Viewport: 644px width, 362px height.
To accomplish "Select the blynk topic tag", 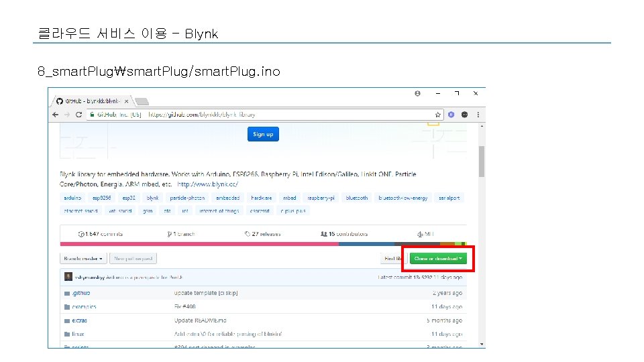I will (153, 198).
